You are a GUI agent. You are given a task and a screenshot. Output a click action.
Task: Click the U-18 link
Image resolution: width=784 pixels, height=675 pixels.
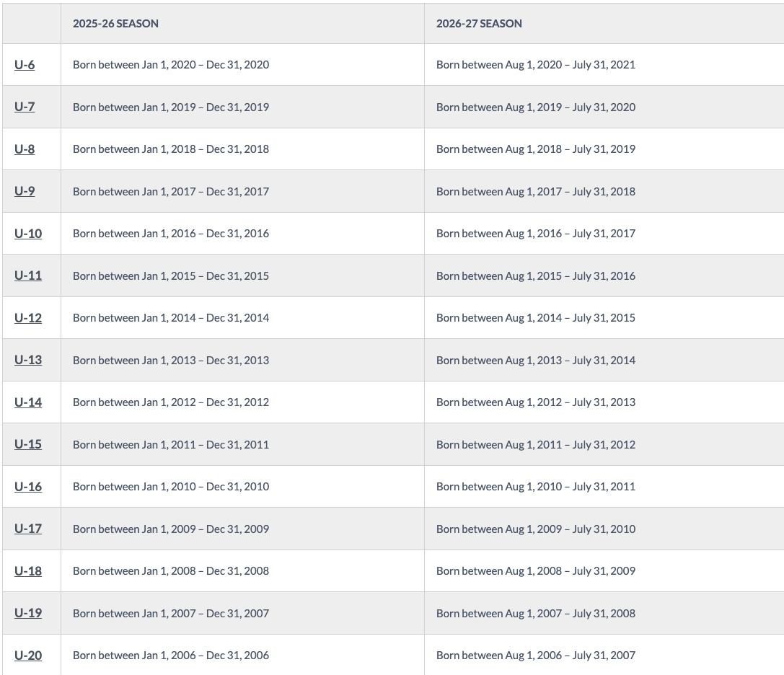pos(28,571)
